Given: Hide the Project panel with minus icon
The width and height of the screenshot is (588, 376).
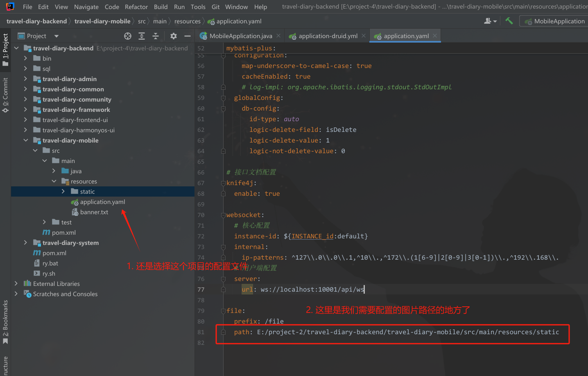Looking at the screenshot, I should pyautogui.click(x=188, y=36).
